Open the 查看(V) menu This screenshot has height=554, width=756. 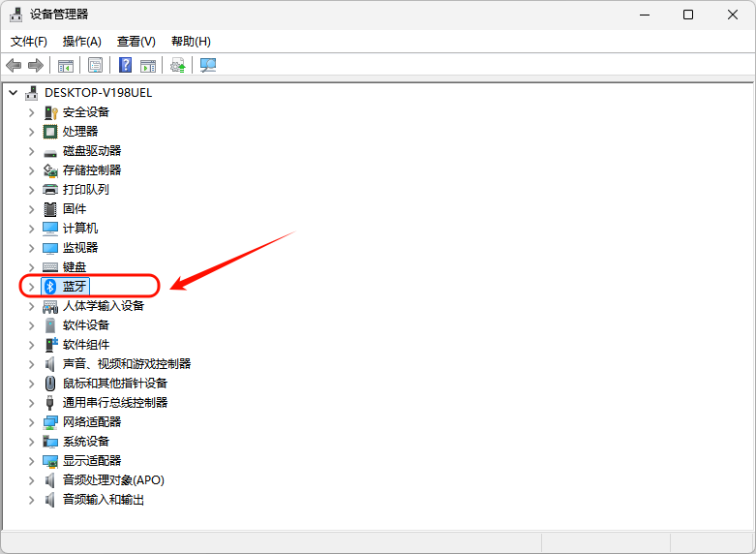pyautogui.click(x=136, y=42)
